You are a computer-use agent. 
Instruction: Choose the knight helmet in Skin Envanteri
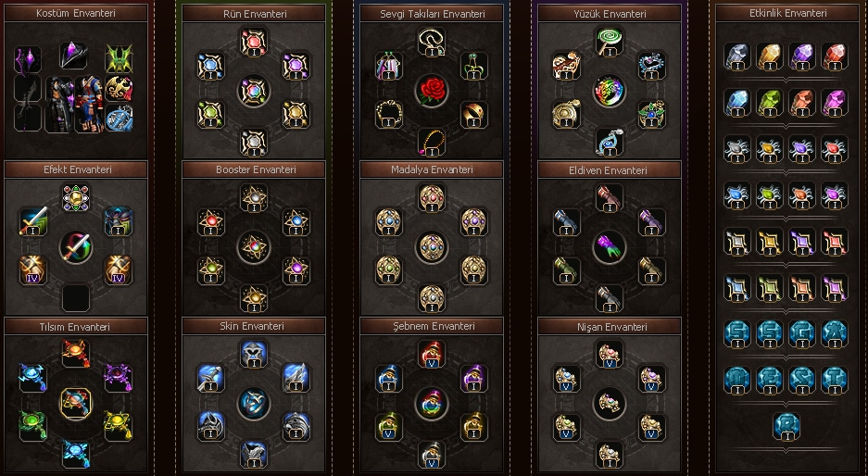[254, 355]
